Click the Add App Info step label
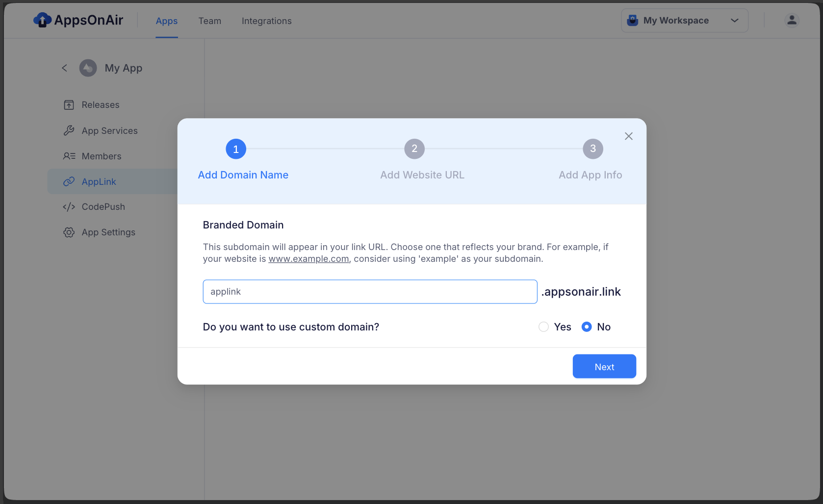The height and width of the screenshot is (504, 823). [591, 175]
